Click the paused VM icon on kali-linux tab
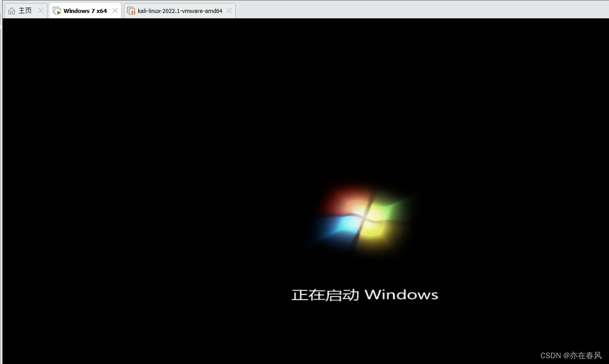Image resolution: width=609 pixels, height=364 pixels. pyautogui.click(x=131, y=11)
